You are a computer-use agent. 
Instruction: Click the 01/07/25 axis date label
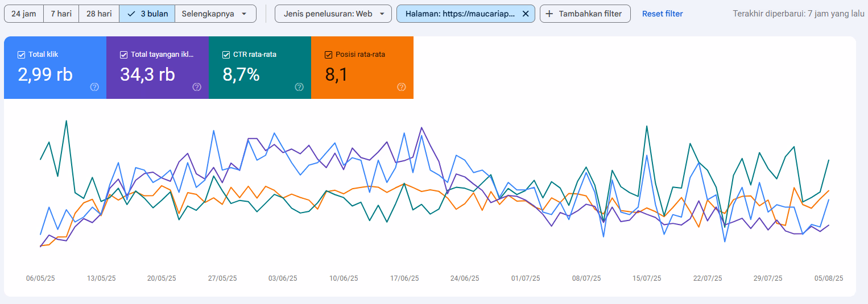(x=526, y=278)
